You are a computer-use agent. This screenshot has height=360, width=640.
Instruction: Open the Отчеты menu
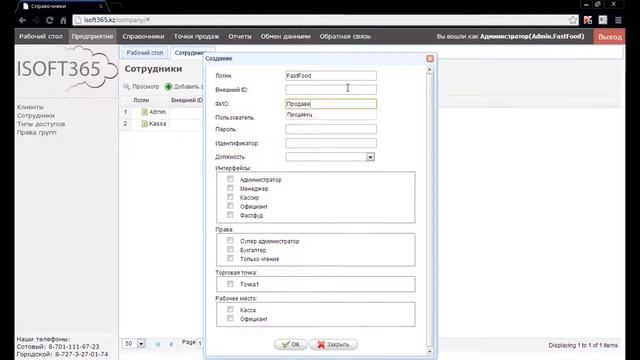click(240, 36)
